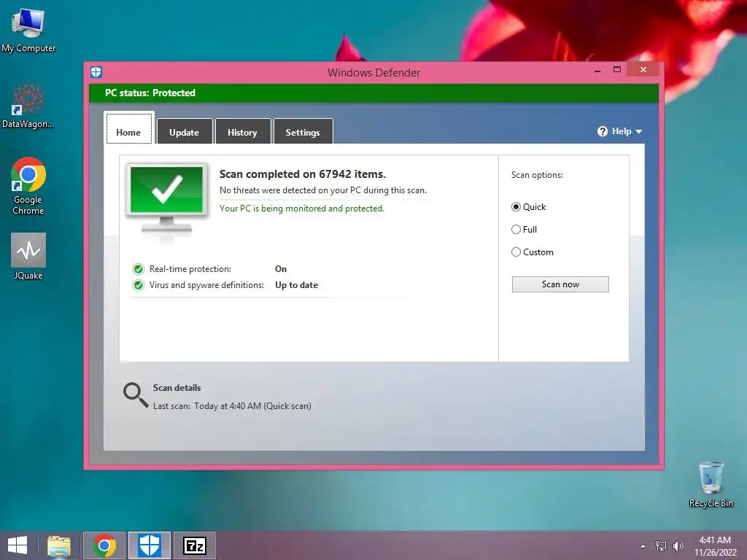Click the Windows Defender title bar text
Viewport: 747px width, 560px height.
pyautogui.click(x=374, y=73)
